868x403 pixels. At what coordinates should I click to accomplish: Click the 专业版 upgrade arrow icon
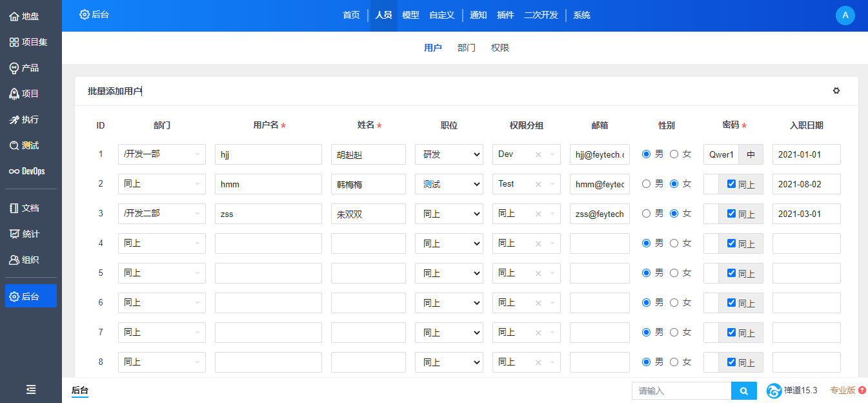[x=862, y=390]
